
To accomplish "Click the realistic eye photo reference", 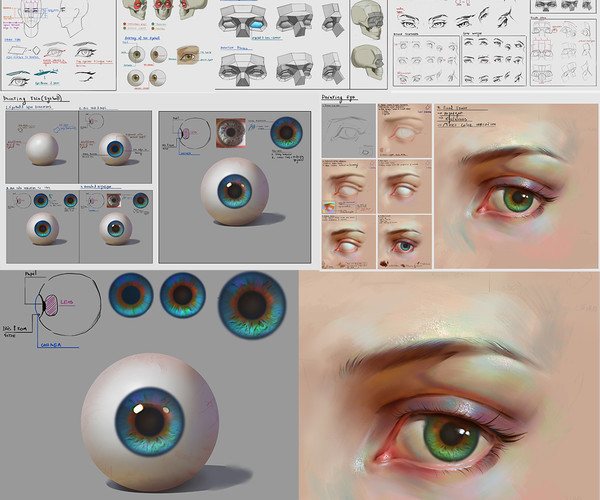I will coord(188,57).
